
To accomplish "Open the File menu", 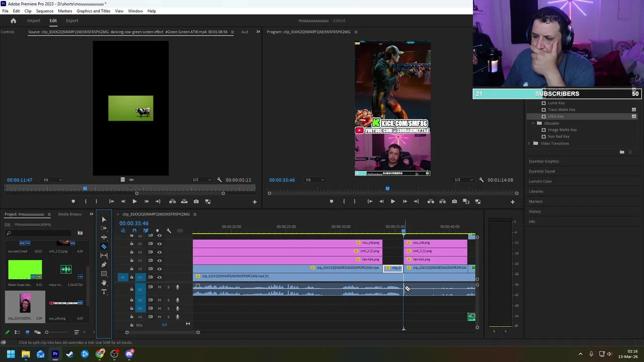I will tap(5, 11).
